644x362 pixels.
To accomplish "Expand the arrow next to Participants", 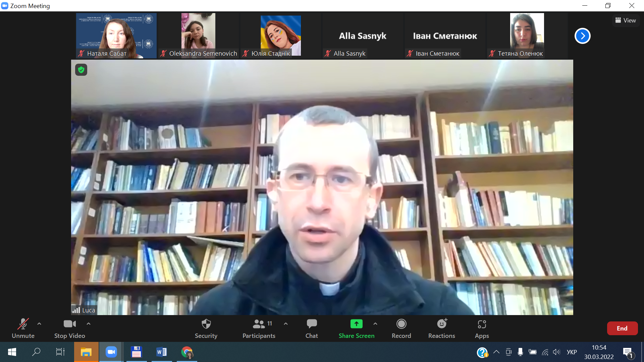I will tap(286, 324).
